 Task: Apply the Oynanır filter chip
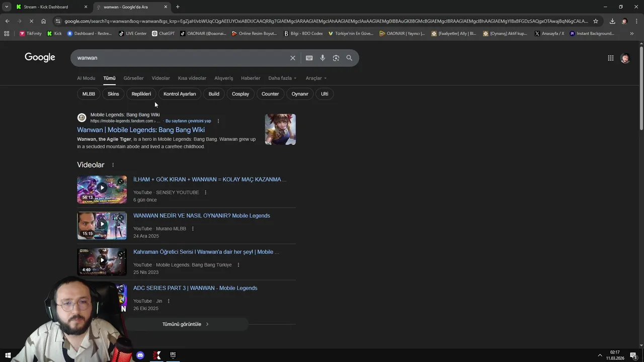point(300,94)
